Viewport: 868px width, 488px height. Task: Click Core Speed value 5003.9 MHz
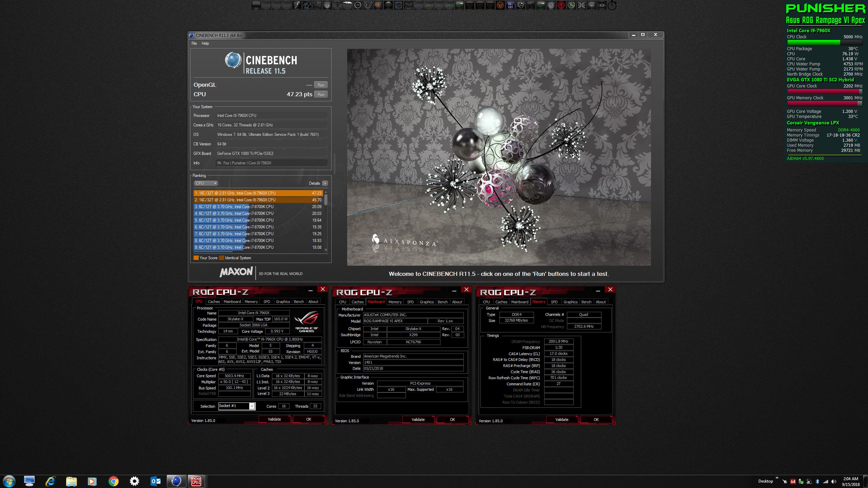click(x=234, y=376)
